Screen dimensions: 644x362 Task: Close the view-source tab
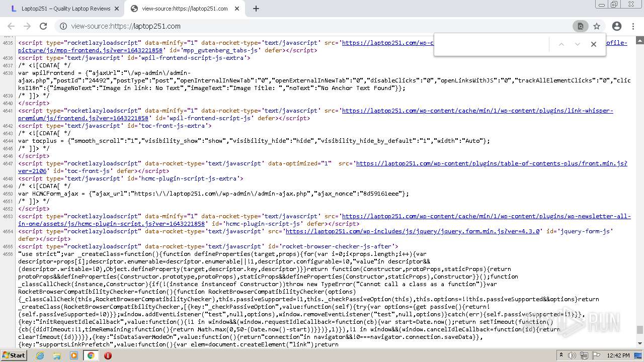point(236,9)
